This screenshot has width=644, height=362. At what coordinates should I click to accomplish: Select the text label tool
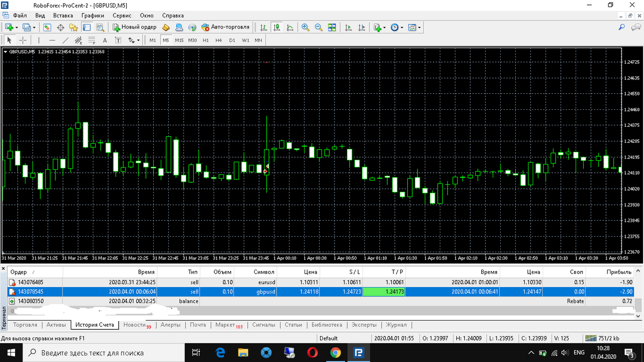pyautogui.click(x=118, y=40)
